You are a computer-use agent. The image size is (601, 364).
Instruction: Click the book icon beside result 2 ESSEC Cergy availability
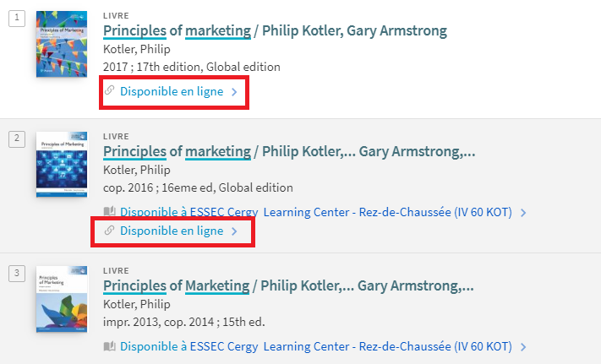[x=110, y=212]
